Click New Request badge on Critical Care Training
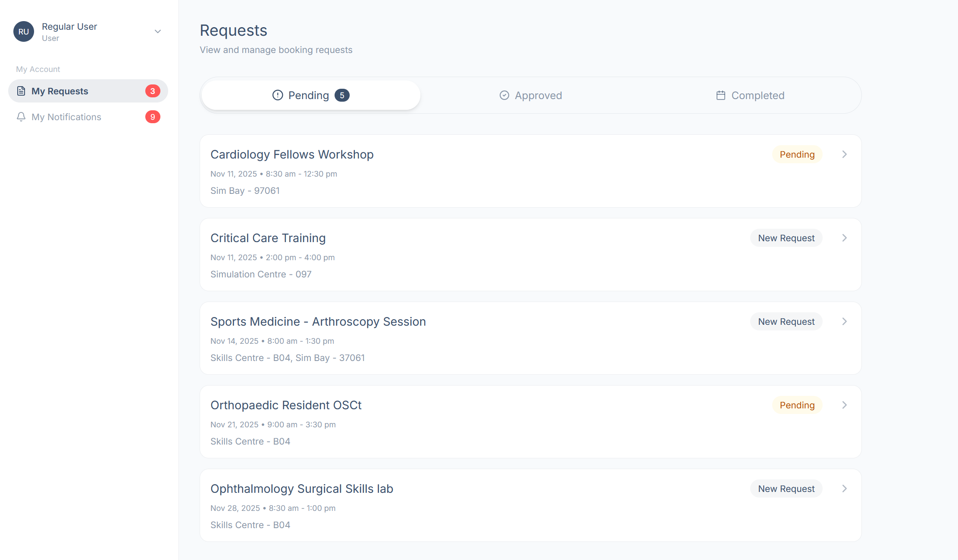 (x=786, y=238)
